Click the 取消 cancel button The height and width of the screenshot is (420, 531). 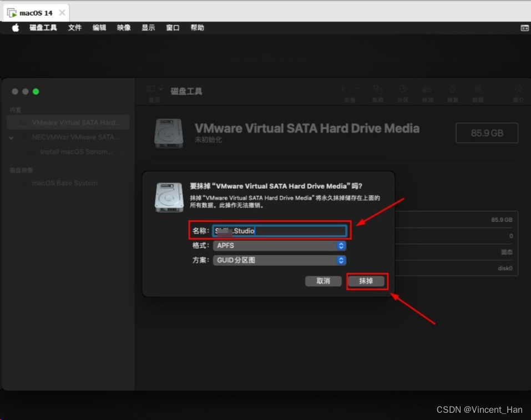[x=323, y=281]
